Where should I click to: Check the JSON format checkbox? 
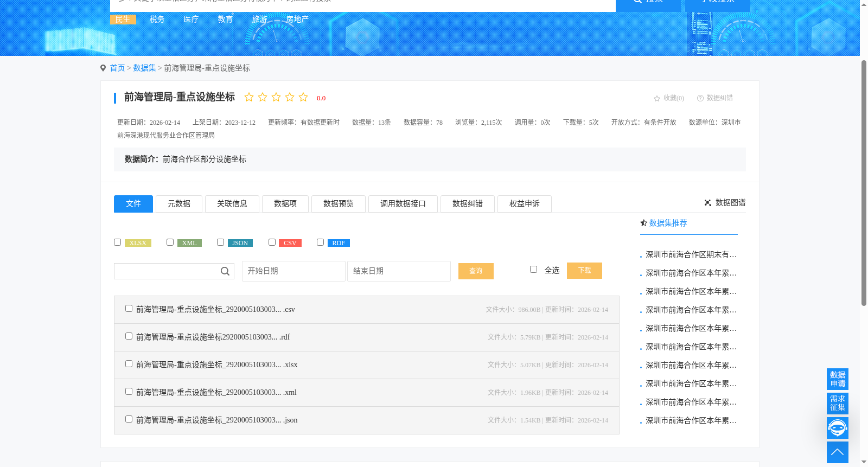tap(220, 242)
